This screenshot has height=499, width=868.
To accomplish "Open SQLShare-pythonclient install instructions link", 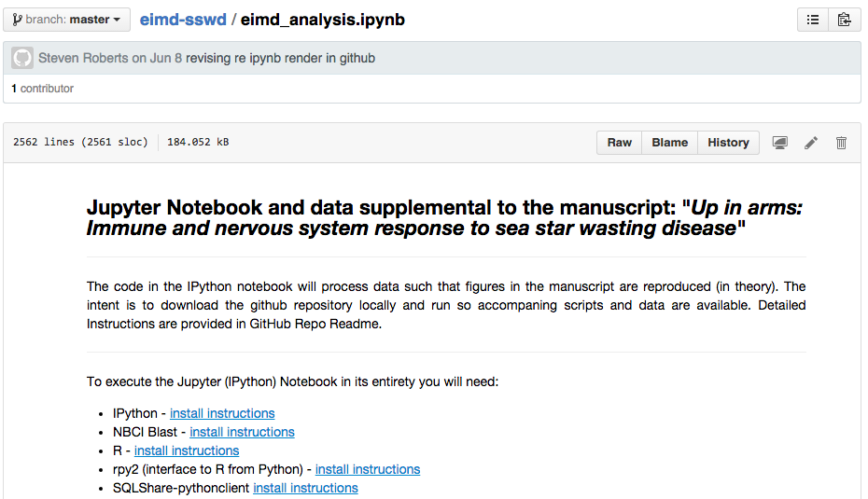I will click(305, 489).
